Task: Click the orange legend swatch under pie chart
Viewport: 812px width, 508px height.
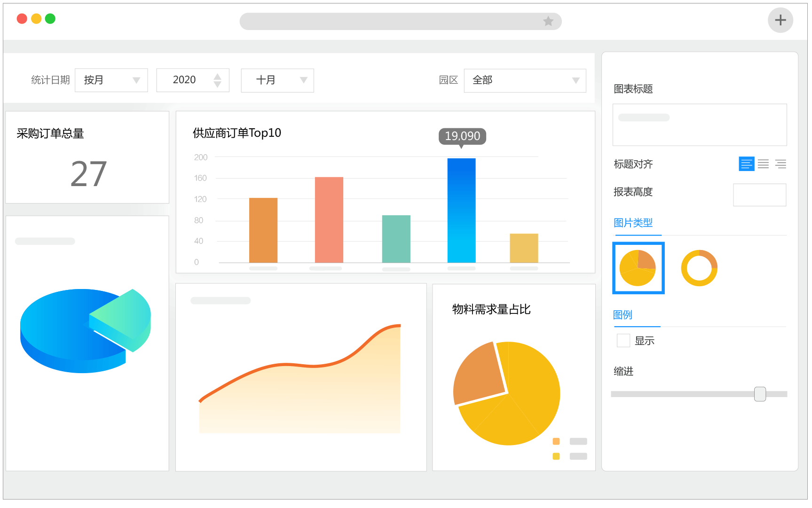Action: [x=556, y=441]
